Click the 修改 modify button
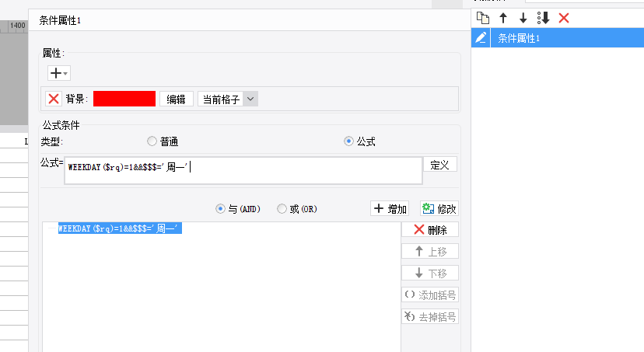This screenshot has height=352, width=644. pos(439,208)
